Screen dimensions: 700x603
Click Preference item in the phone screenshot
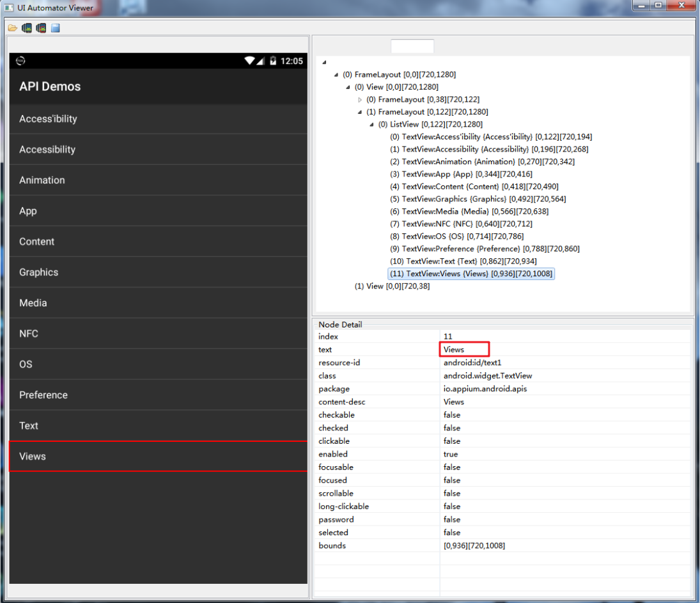coord(158,395)
